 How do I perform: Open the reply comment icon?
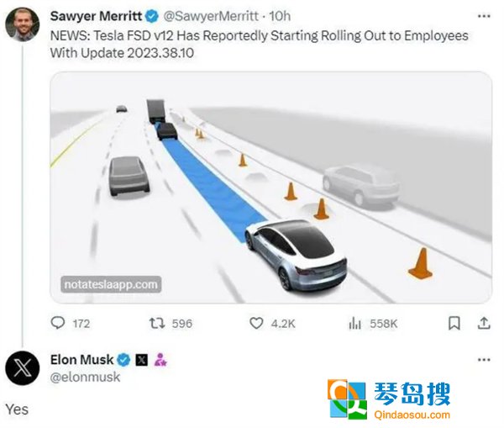pos(58,323)
